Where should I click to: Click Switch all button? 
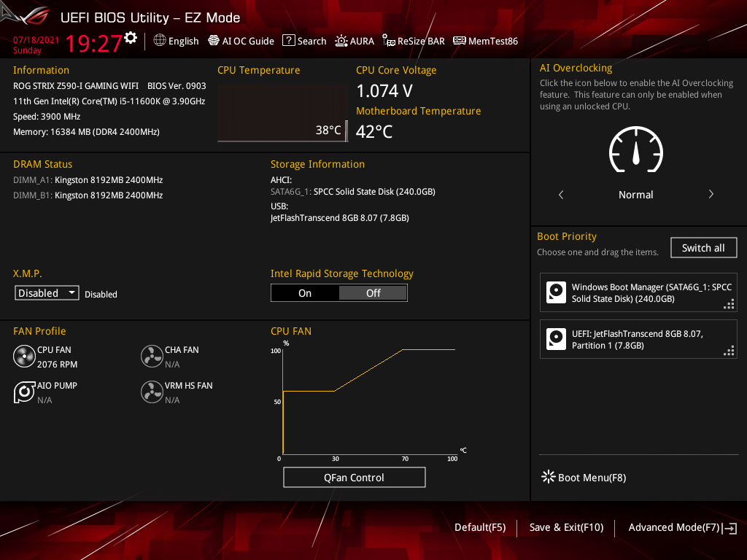tap(703, 248)
